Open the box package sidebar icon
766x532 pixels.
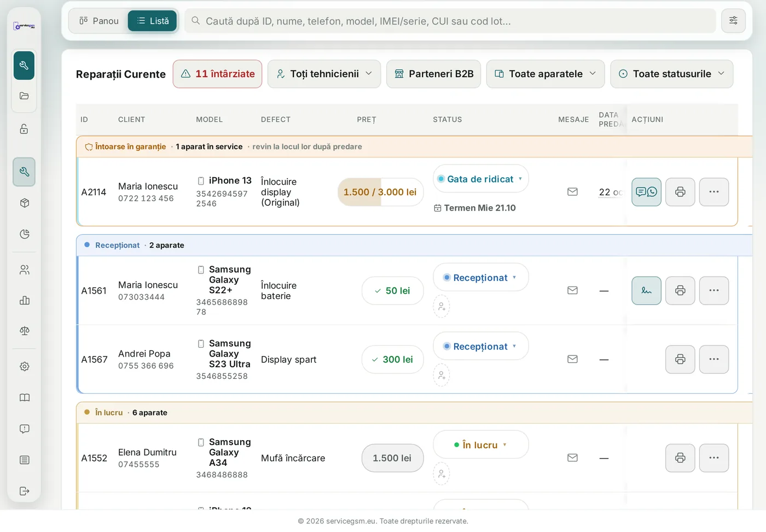[x=24, y=203]
